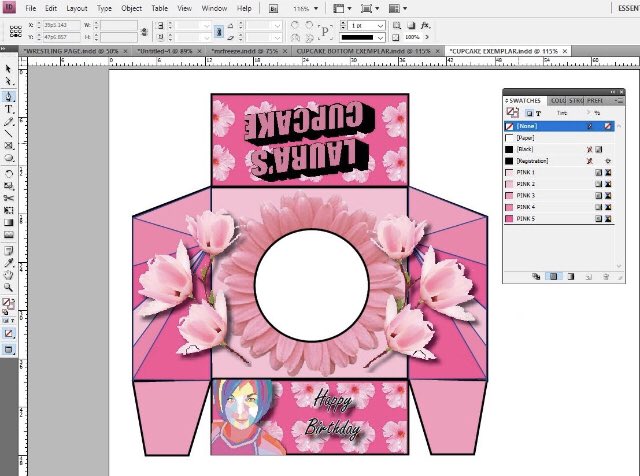Switch to CUPCAKE BOTTOM EXEMPLAR.indd tab

(363, 51)
